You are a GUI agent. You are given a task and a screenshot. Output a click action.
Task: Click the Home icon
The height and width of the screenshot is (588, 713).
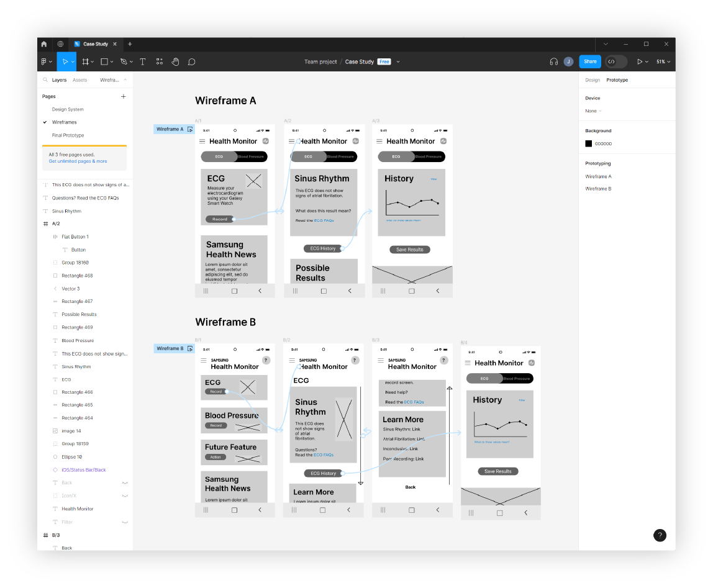(43, 44)
